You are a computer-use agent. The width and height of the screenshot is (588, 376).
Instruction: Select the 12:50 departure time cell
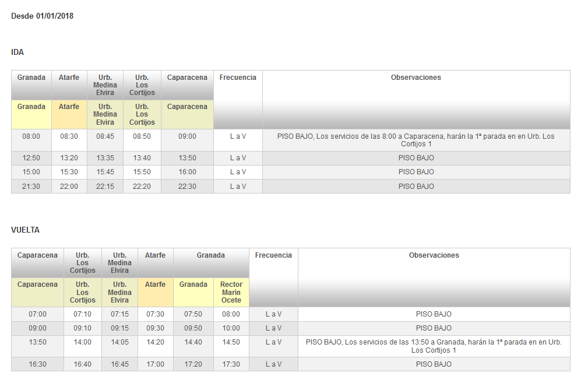[x=31, y=158]
